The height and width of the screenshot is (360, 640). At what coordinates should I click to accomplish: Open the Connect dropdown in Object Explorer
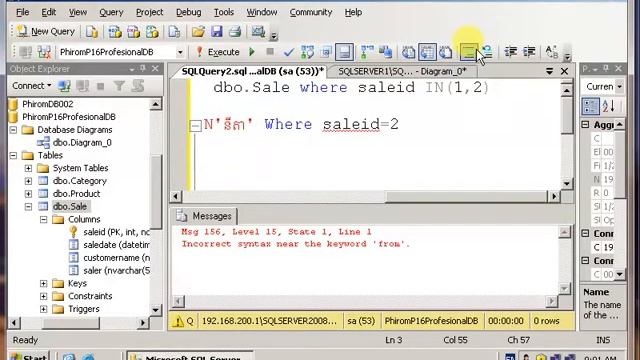pyautogui.click(x=31, y=86)
